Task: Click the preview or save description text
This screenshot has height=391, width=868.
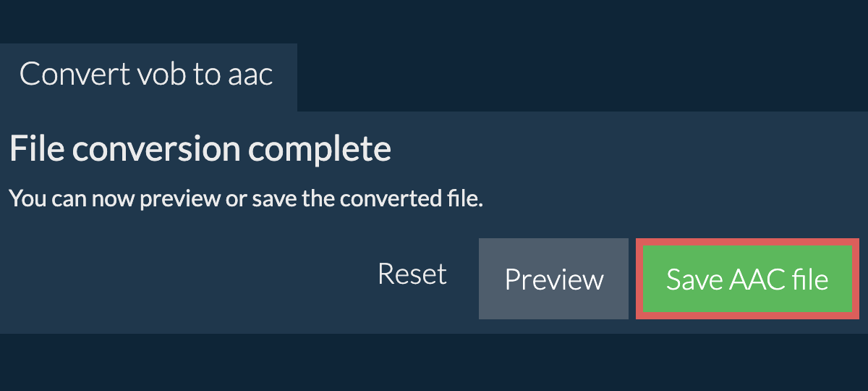Action: coord(246,198)
